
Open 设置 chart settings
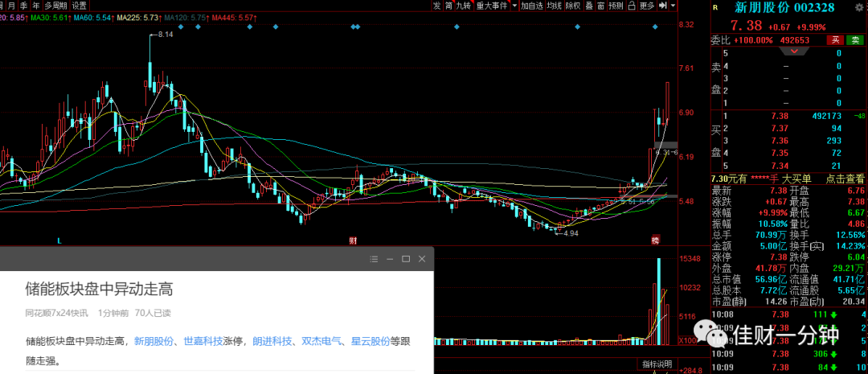(x=79, y=6)
